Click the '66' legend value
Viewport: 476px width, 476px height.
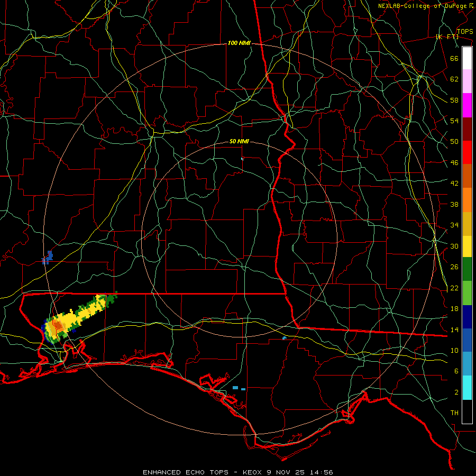click(454, 58)
